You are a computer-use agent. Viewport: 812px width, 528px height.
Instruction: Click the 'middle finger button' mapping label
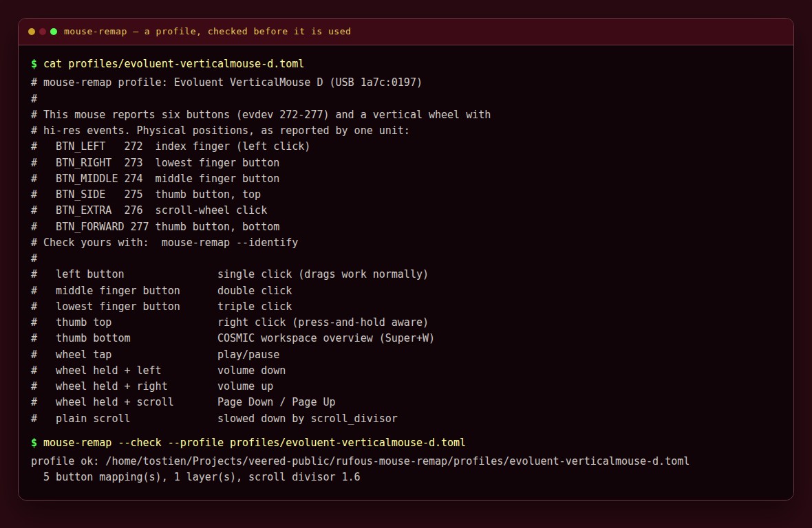coord(118,291)
